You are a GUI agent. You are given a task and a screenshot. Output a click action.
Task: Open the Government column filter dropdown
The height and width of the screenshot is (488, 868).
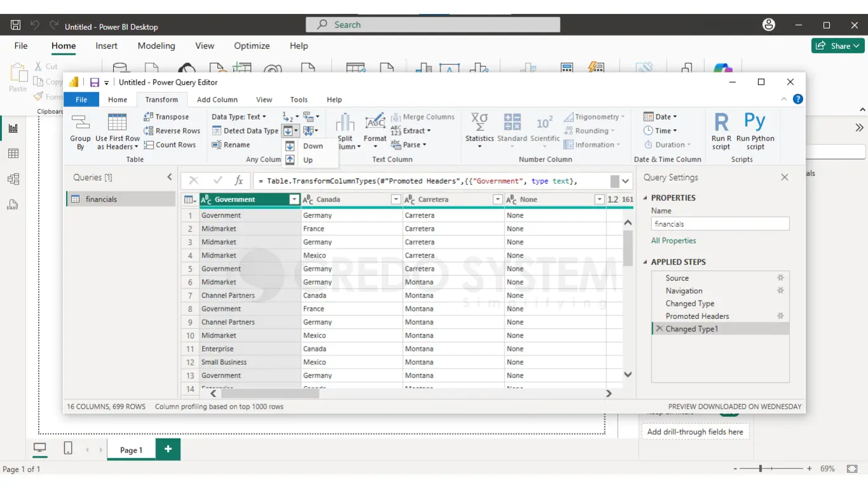coord(294,200)
